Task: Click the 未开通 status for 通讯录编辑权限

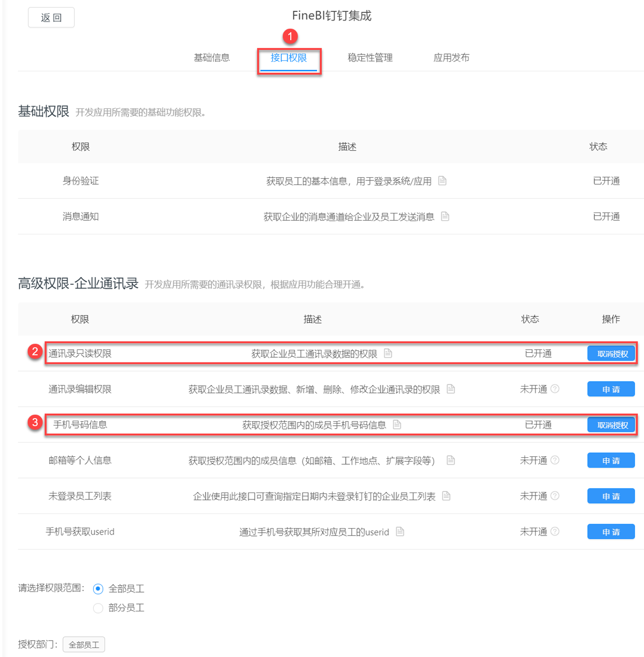Action: pos(533,389)
